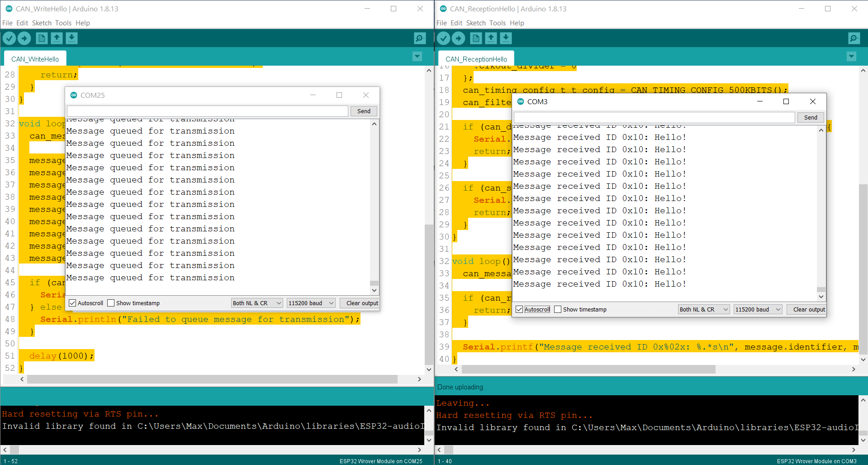Click 'ESP32 Wrover Module on COM3' status text

click(816, 461)
